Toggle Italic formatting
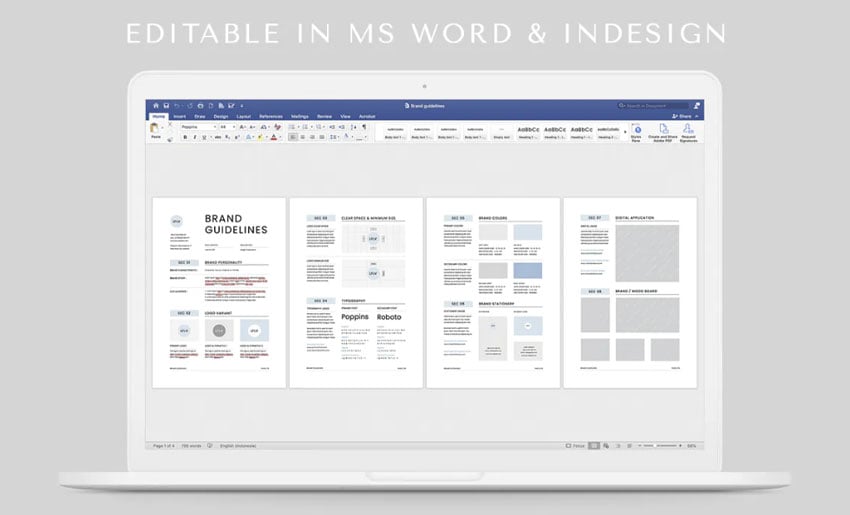This screenshot has width=850, height=515. (195, 137)
